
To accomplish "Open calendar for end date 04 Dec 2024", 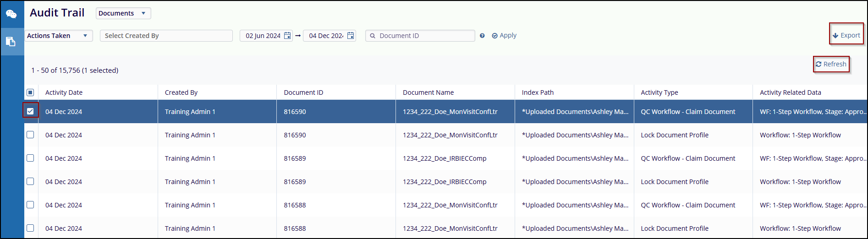I will pos(351,36).
